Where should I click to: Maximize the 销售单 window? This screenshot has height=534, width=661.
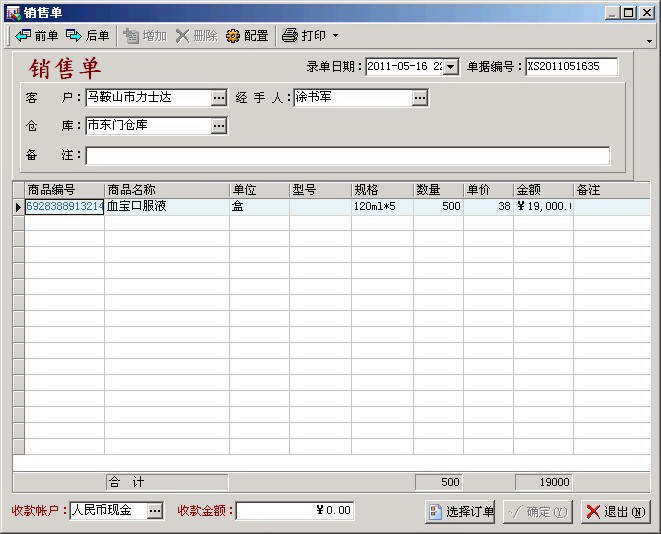pos(629,13)
